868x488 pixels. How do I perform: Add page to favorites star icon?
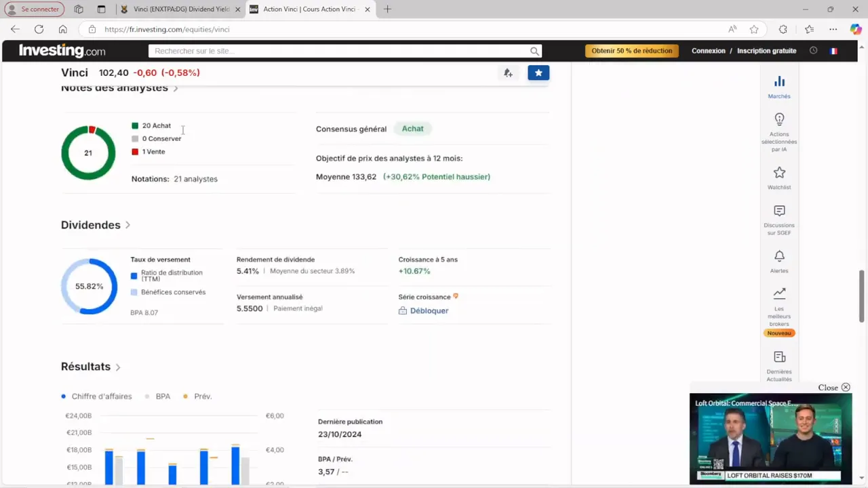754,29
